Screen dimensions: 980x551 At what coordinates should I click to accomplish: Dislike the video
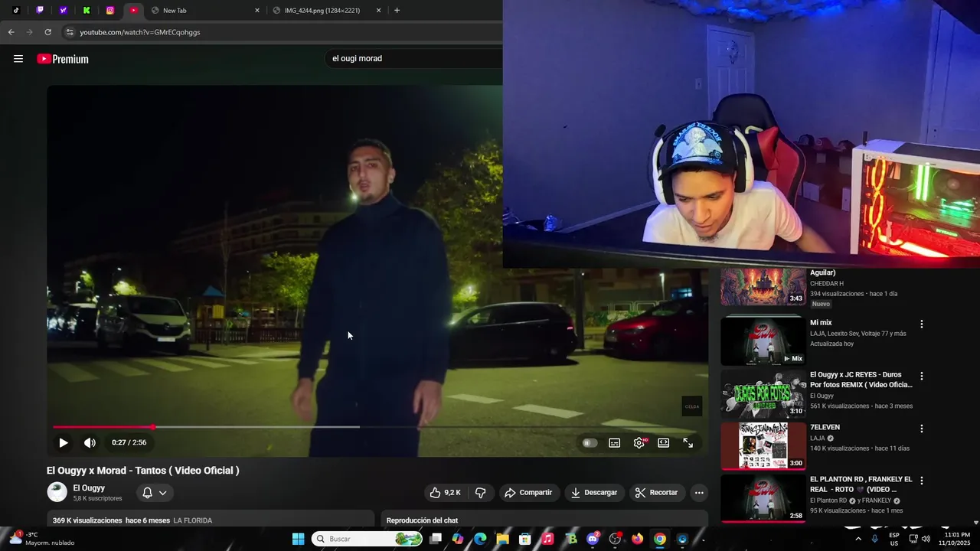click(x=481, y=493)
